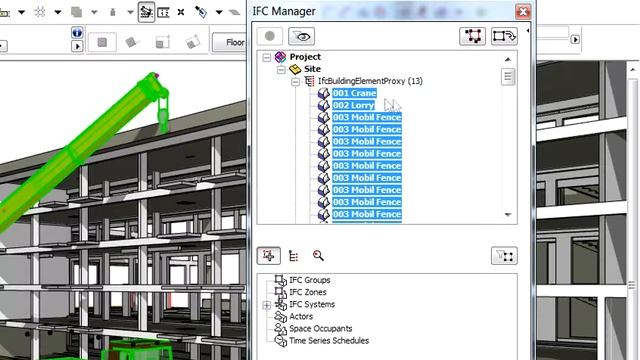Collapse the IfcBuildingElementProxy node

pos(296,82)
